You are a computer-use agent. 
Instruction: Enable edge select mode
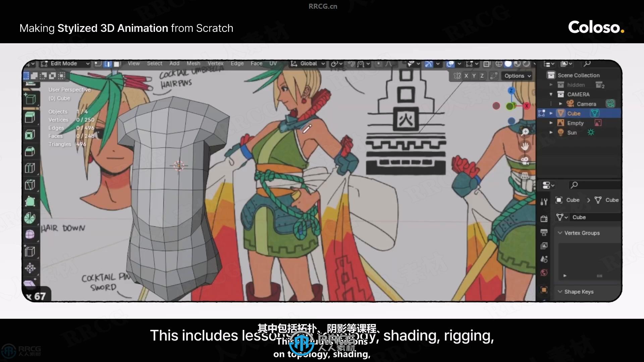(x=108, y=64)
